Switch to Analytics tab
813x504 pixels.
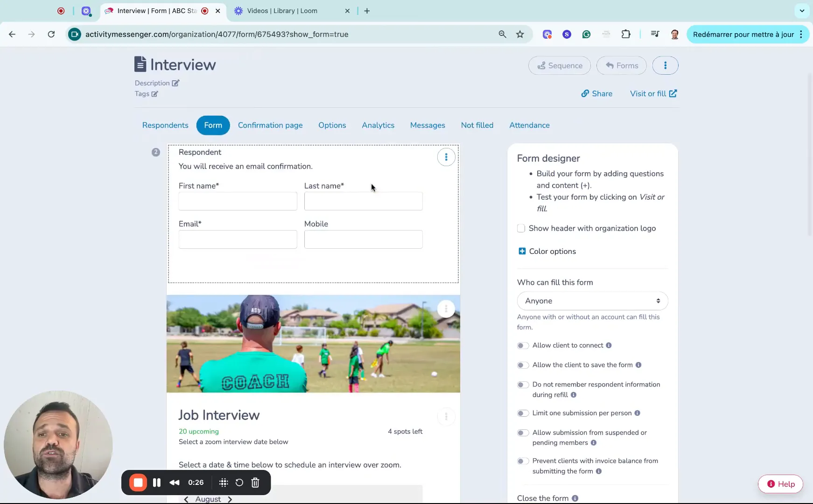point(378,125)
